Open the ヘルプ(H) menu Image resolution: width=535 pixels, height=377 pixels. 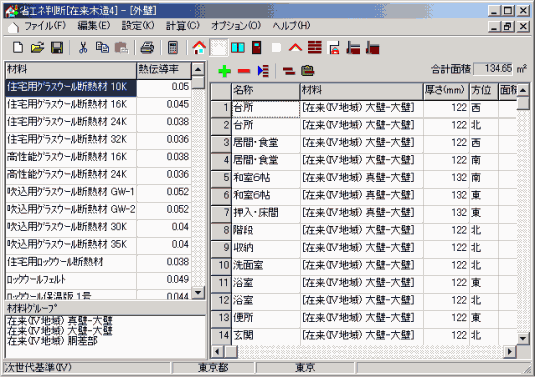[x=291, y=26]
